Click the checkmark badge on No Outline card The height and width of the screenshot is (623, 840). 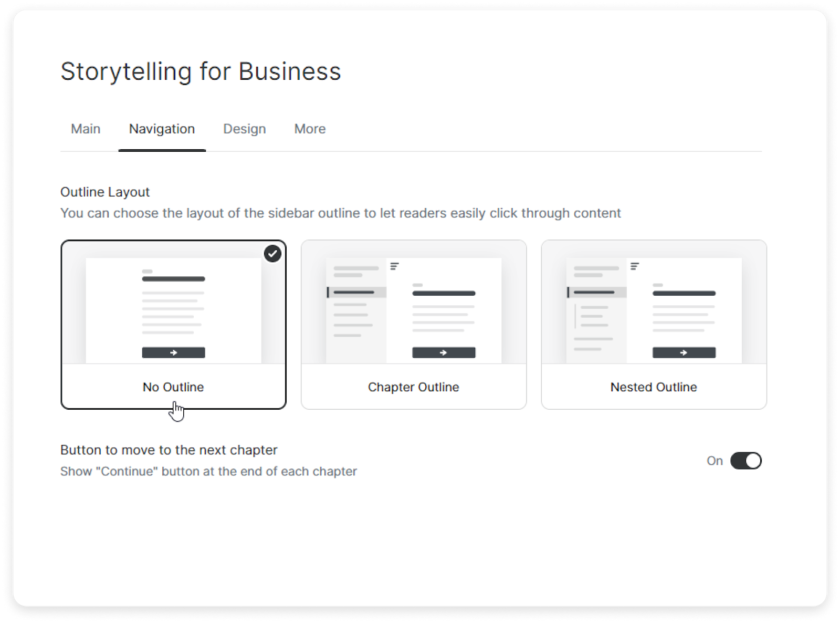pyautogui.click(x=272, y=254)
